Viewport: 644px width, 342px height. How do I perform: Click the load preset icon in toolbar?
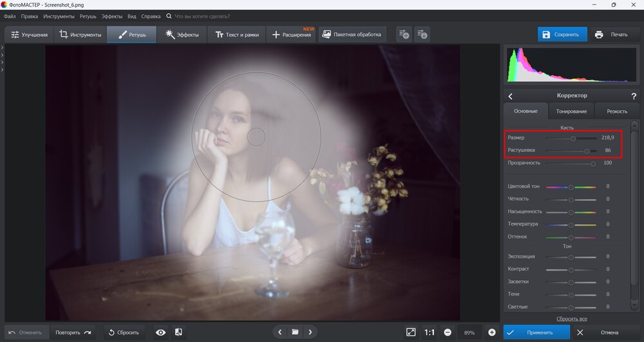click(422, 34)
